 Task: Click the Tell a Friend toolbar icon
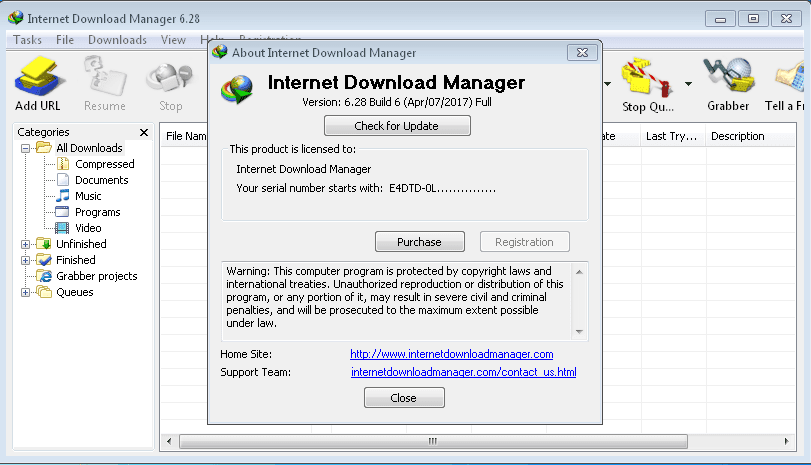790,77
